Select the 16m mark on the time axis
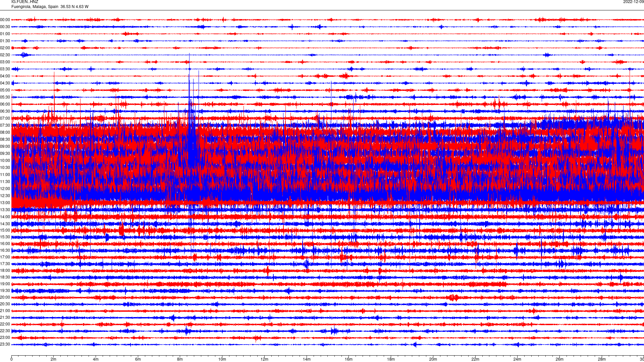The height and width of the screenshot is (362, 644). (348, 359)
